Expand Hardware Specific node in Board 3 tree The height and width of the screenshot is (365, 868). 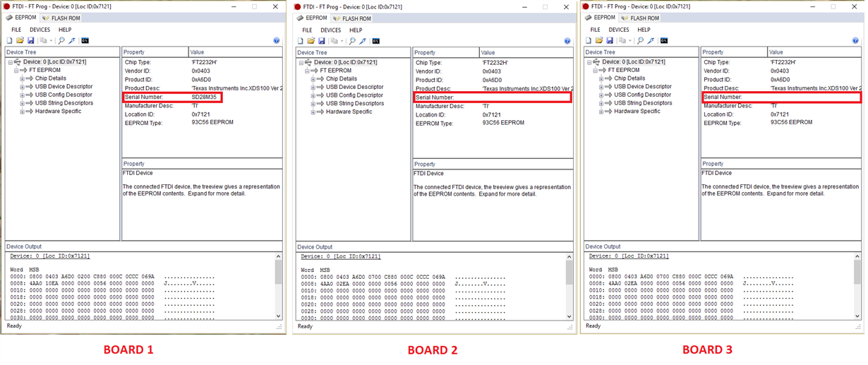[x=601, y=112]
